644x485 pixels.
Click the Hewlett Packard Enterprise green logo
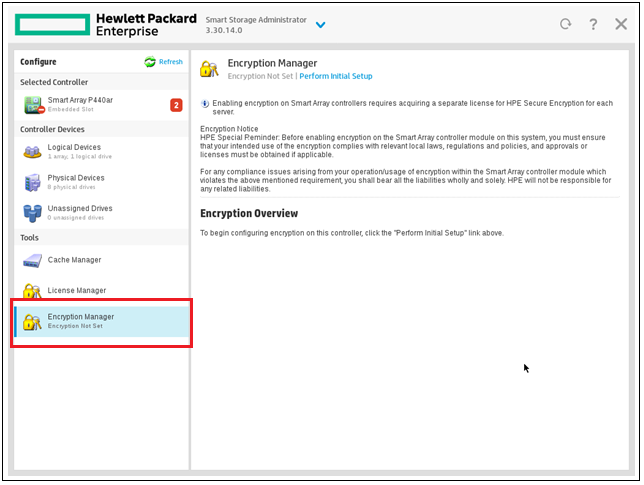[x=53, y=25]
